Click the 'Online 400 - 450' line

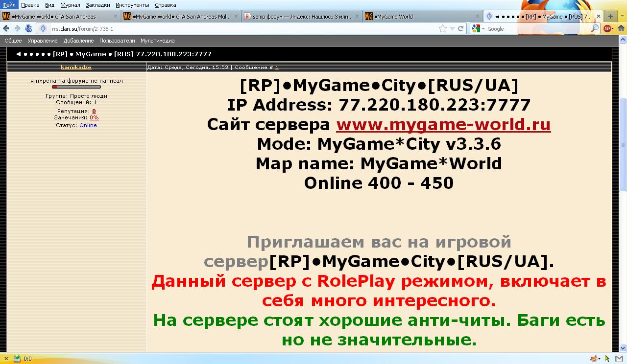(x=379, y=183)
